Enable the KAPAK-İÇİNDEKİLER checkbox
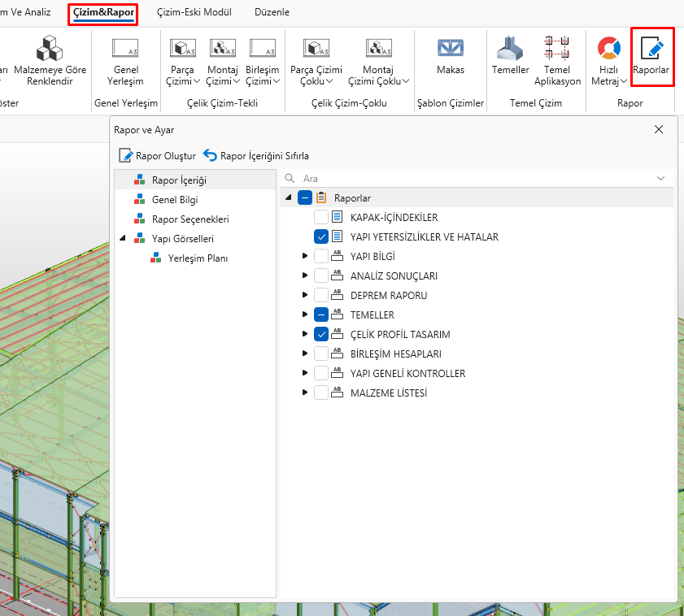 coord(321,217)
